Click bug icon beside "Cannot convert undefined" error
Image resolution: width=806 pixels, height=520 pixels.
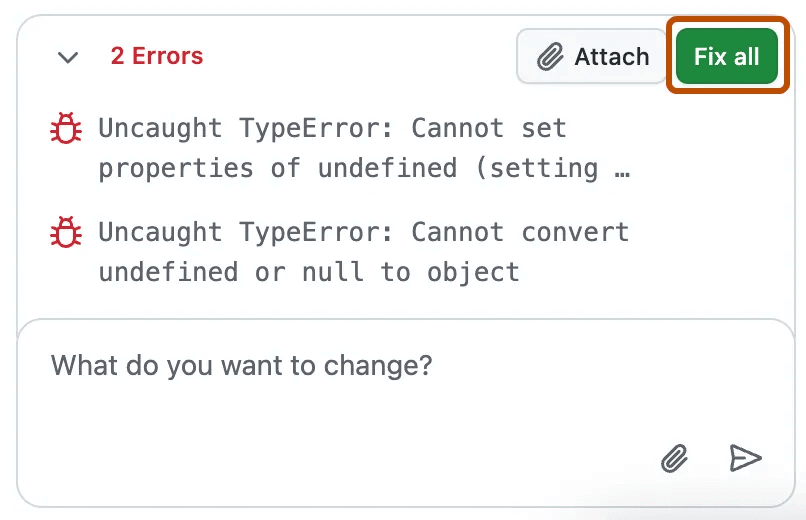(66, 233)
